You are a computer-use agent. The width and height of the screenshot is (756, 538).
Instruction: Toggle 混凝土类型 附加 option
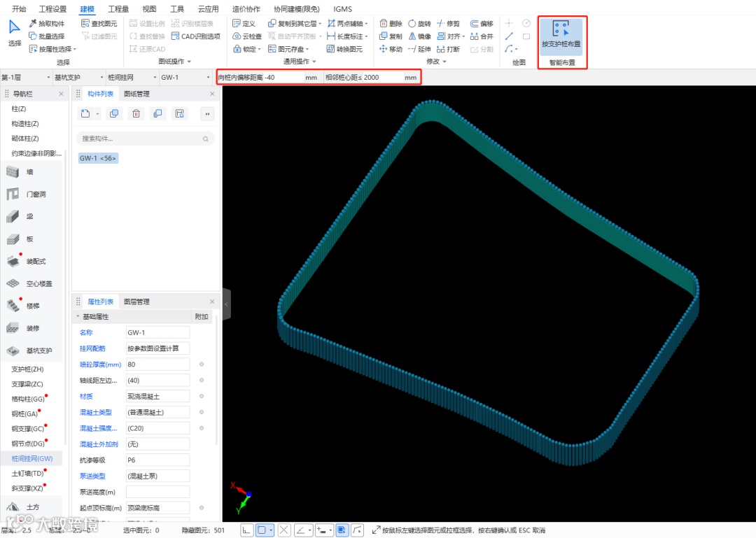coord(202,412)
